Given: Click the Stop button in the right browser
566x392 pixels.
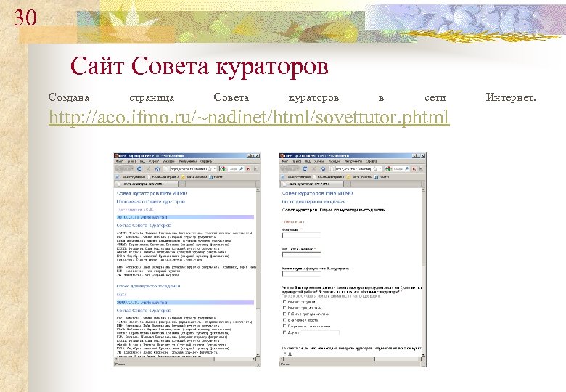Looking at the screenshot, I should click(313, 169).
